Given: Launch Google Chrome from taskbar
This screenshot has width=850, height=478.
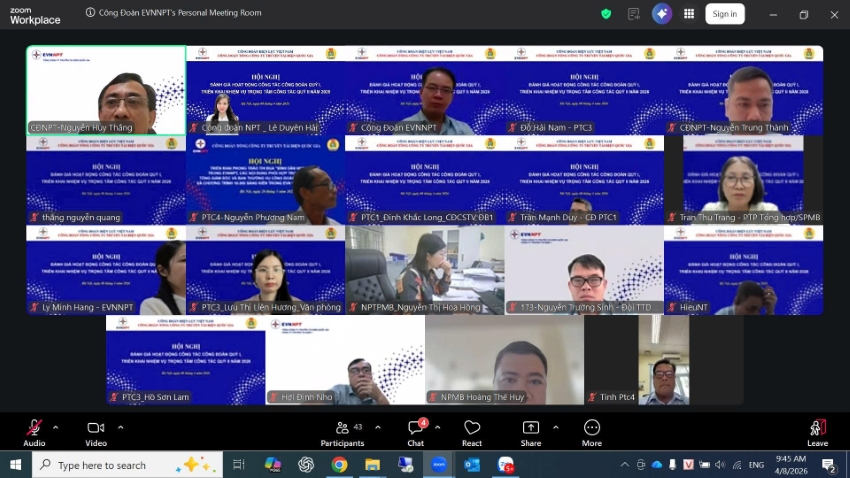Looking at the screenshot, I should click(339, 464).
